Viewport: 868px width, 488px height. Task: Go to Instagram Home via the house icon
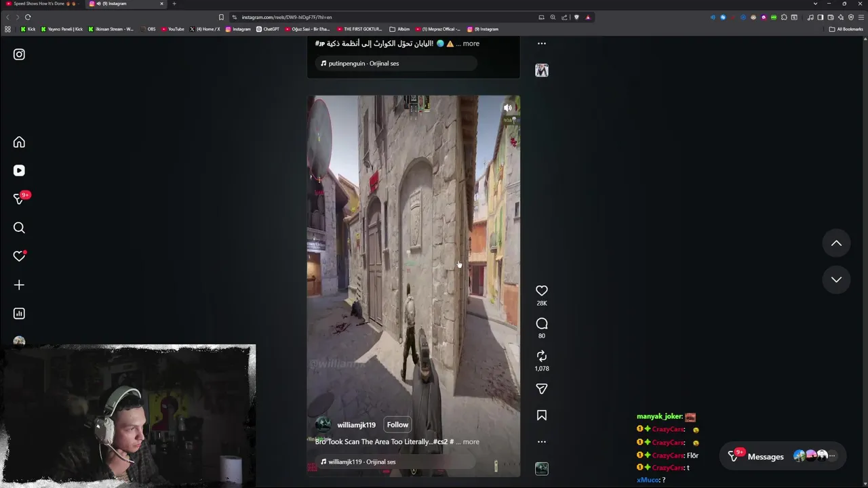pyautogui.click(x=19, y=142)
